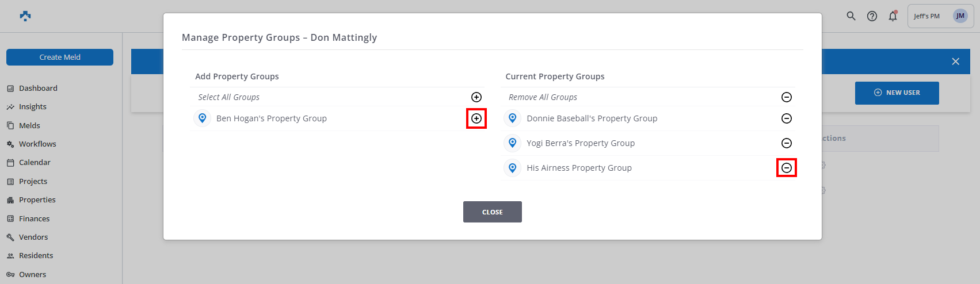Close the Manage Property Groups dialog

click(x=492, y=212)
